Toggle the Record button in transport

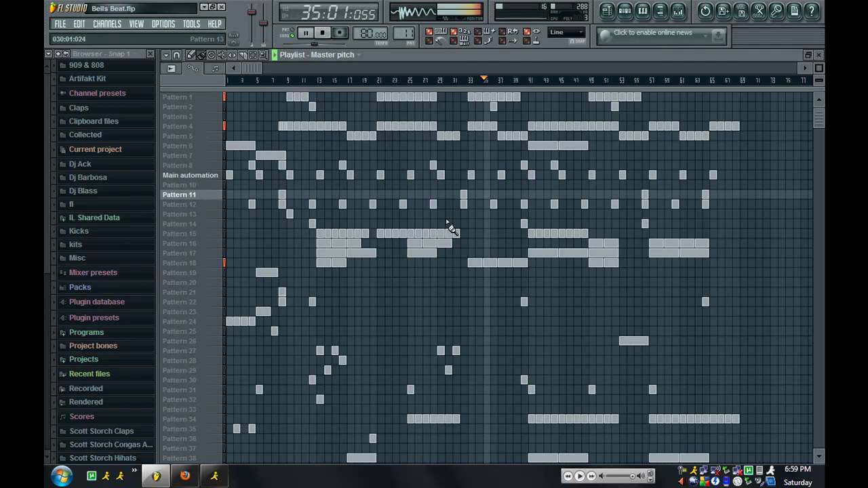point(340,33)
